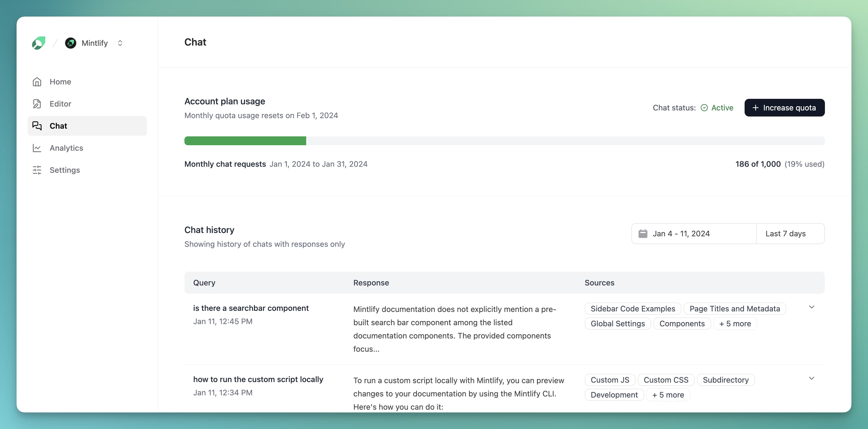Expand the searchbar component query row
Viewport: 868px width, 429px height.
click(811, 307)
